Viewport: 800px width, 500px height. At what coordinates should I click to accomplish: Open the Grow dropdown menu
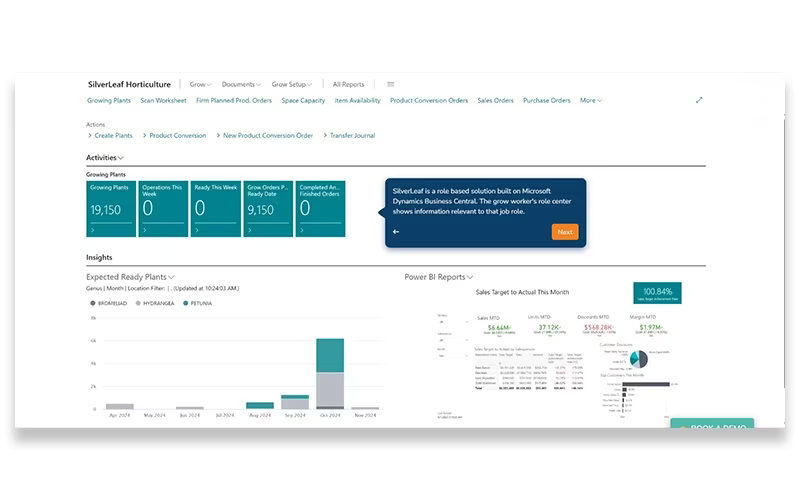(200, 84)
